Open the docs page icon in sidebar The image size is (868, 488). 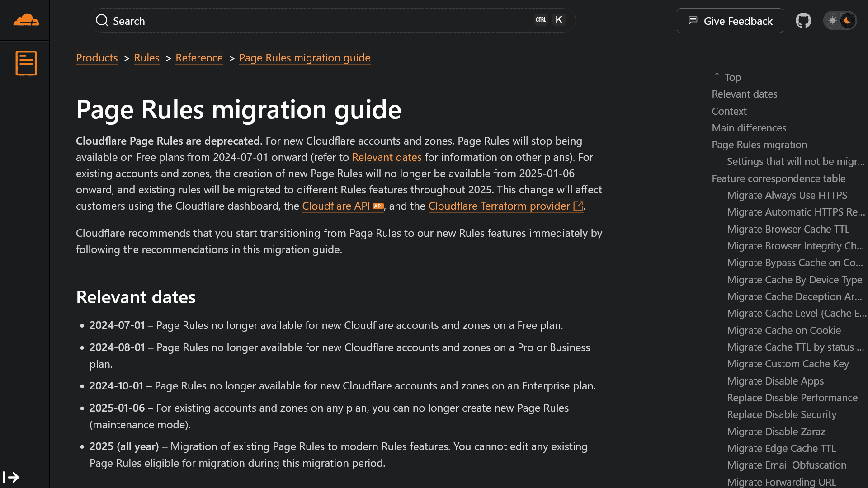coord(26,63)
